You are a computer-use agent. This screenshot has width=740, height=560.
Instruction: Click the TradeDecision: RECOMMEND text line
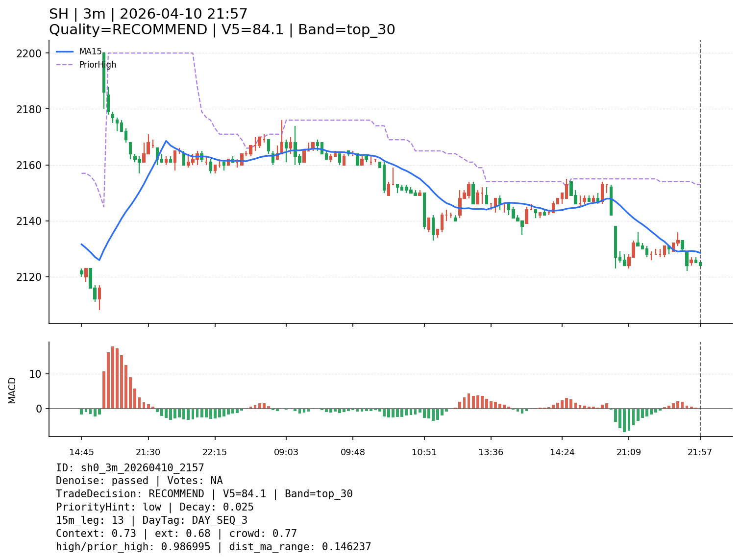(204, 494)
